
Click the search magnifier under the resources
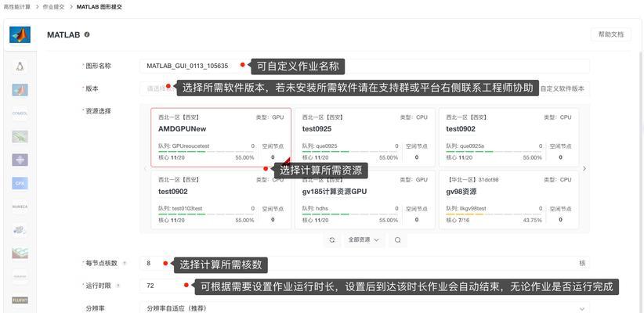[x=397, y=240]
